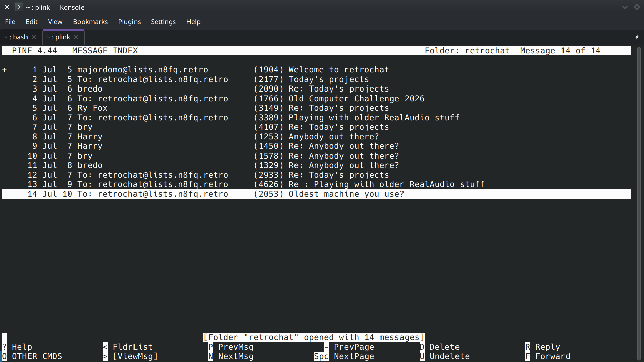Open the View menu

[55, 22]
